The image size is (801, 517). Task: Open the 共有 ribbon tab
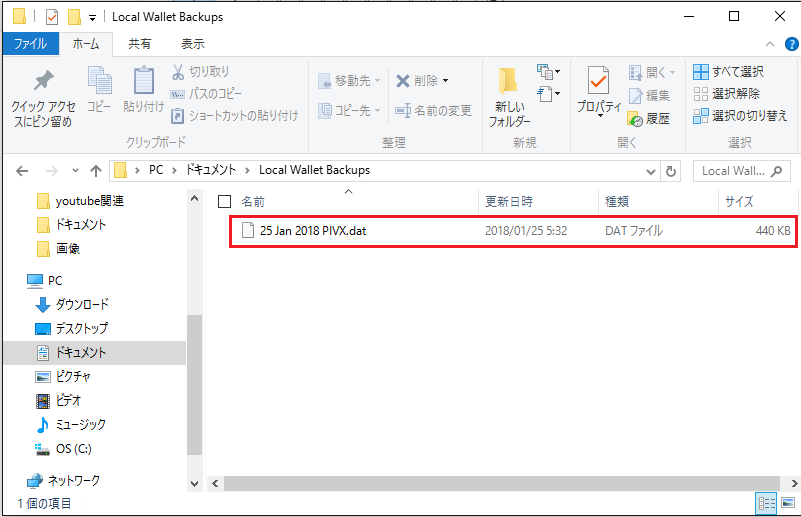coord(140,44)
